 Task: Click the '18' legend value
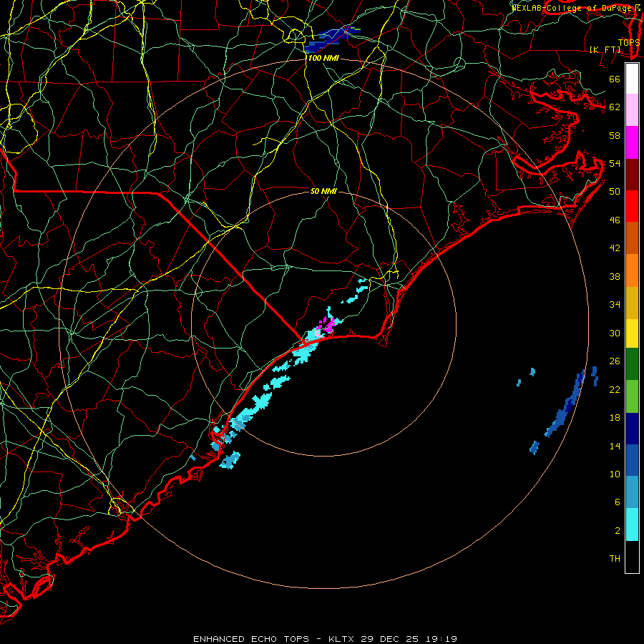(615, 418)
